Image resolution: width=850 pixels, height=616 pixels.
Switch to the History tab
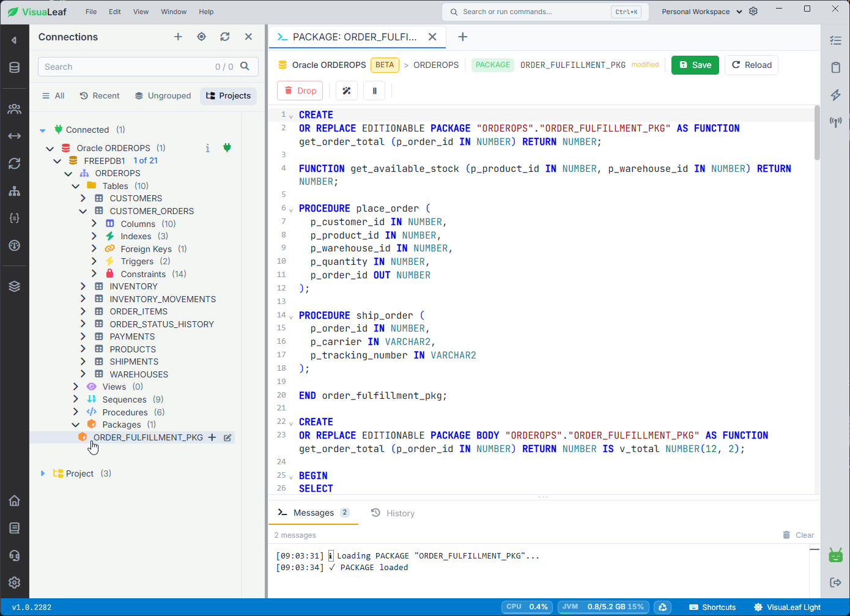[x=393, y=513]
